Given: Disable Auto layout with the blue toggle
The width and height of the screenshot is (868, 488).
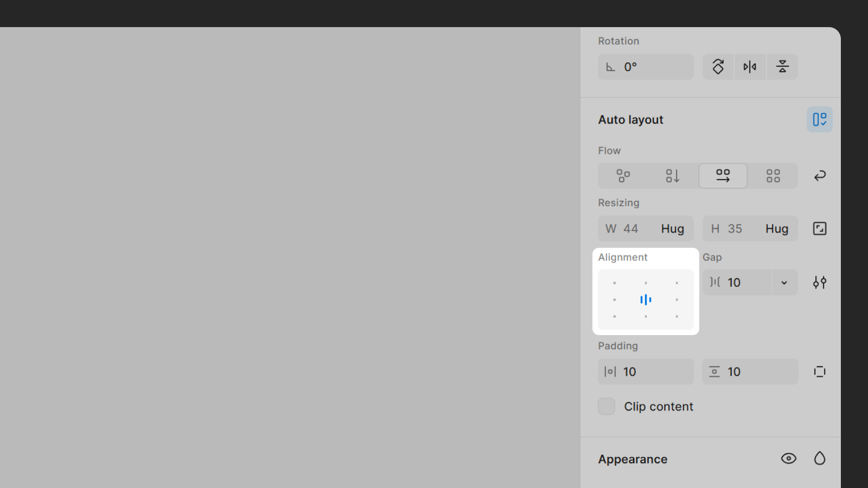Looking at the screenshot, I should (x=819, y=119).
